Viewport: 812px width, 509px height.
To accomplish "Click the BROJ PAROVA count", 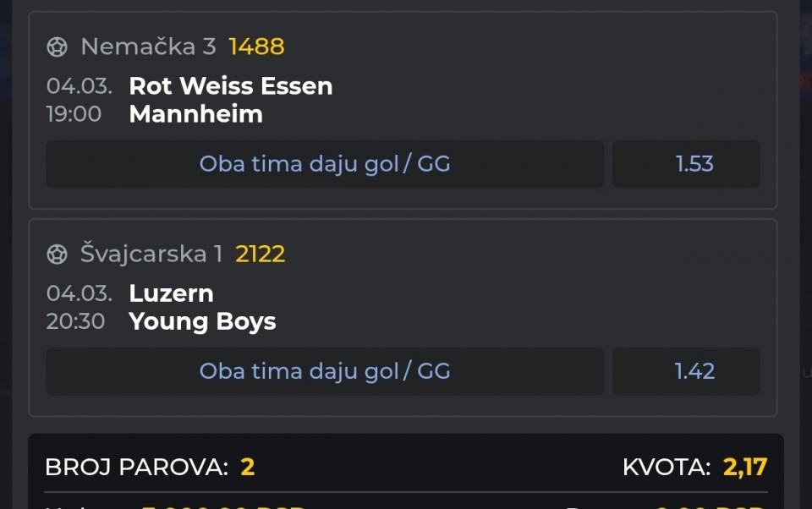I will click(247, 467).
